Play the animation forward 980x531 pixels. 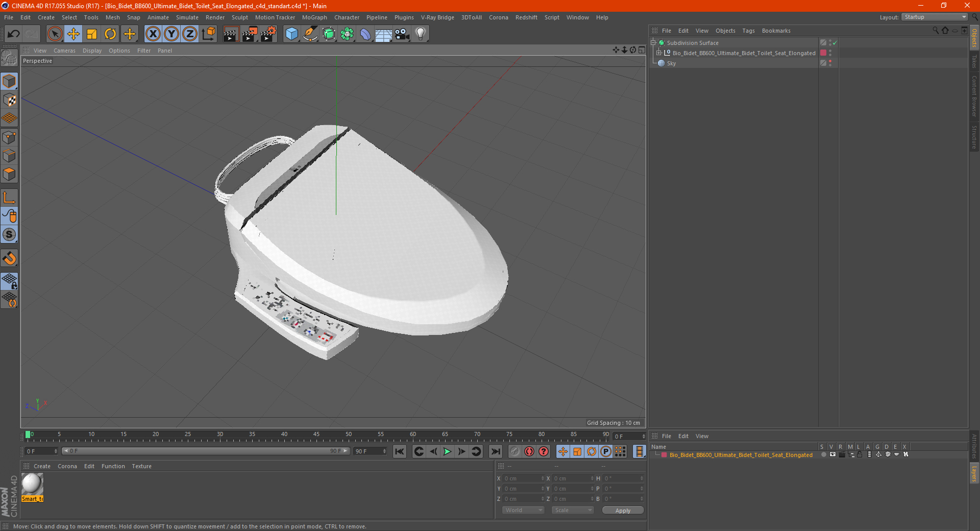tap(448, 451)
